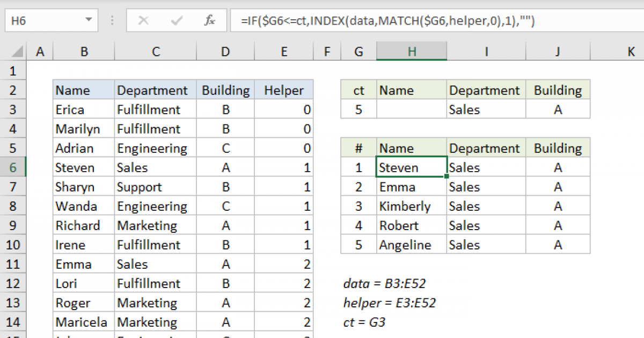Select cell B11 containing Emma
The image size is (644, 338).
(84, 264)
